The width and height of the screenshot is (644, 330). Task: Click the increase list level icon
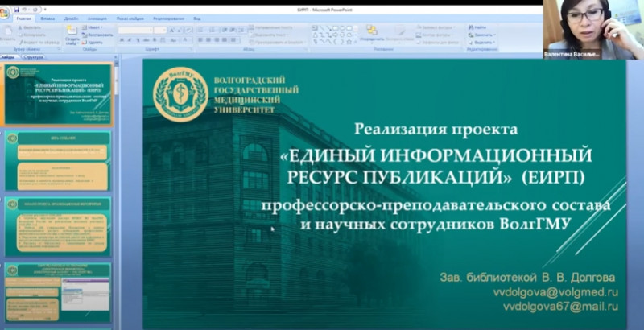233,30
